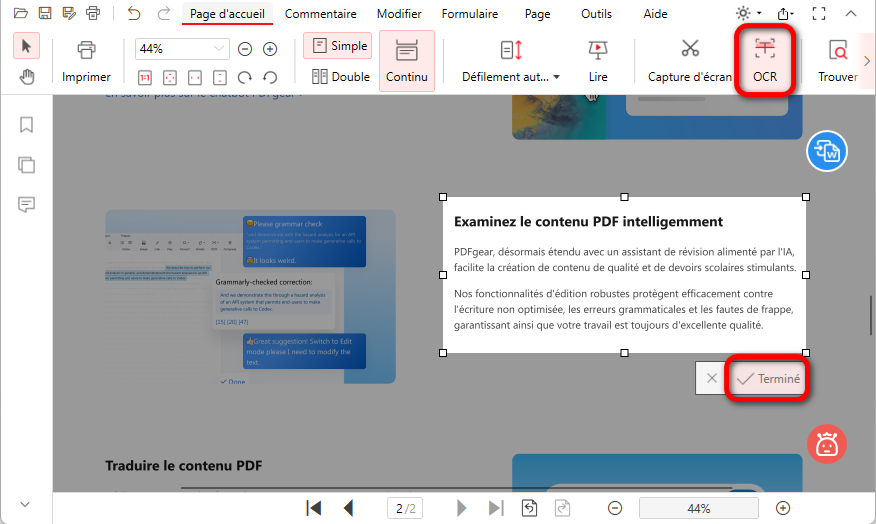Screen dimensions: 876x524
Task: Click the vertical scrollbar thumb on the right
Action: (x=871, y=316)
